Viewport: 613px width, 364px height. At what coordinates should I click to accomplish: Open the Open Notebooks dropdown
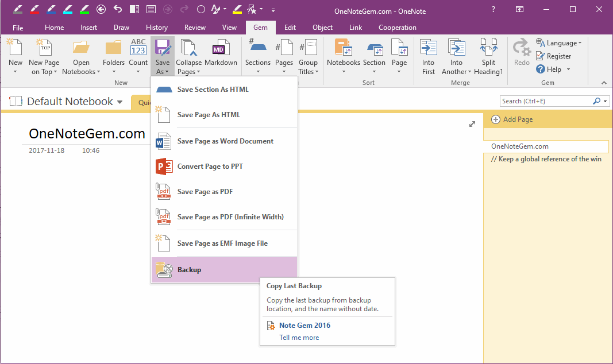click(81, 57)
